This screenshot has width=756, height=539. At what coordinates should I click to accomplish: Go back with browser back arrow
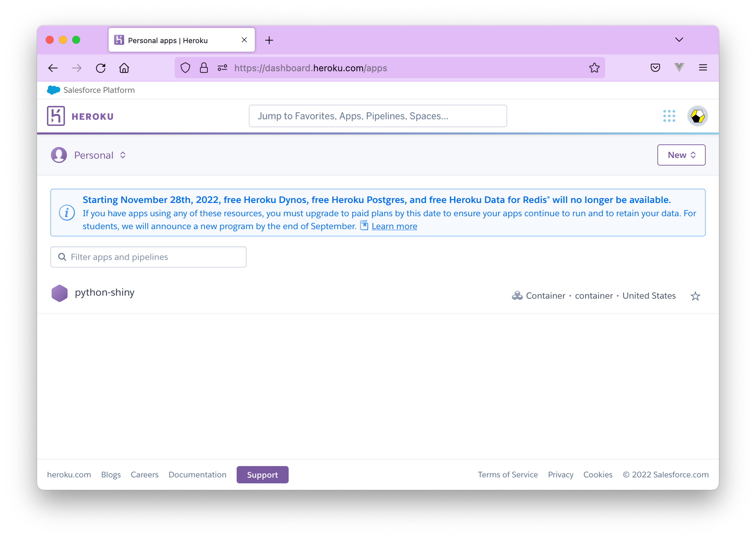(53, 68)
